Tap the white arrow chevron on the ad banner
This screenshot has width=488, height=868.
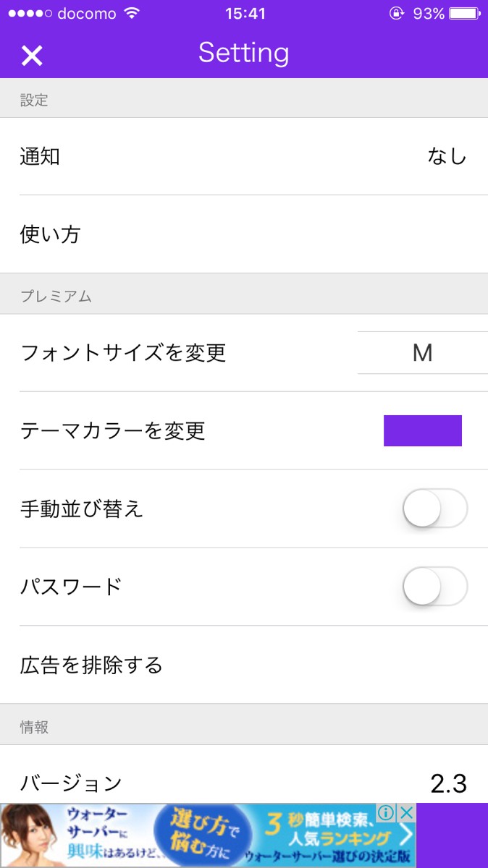coord(405,837)
